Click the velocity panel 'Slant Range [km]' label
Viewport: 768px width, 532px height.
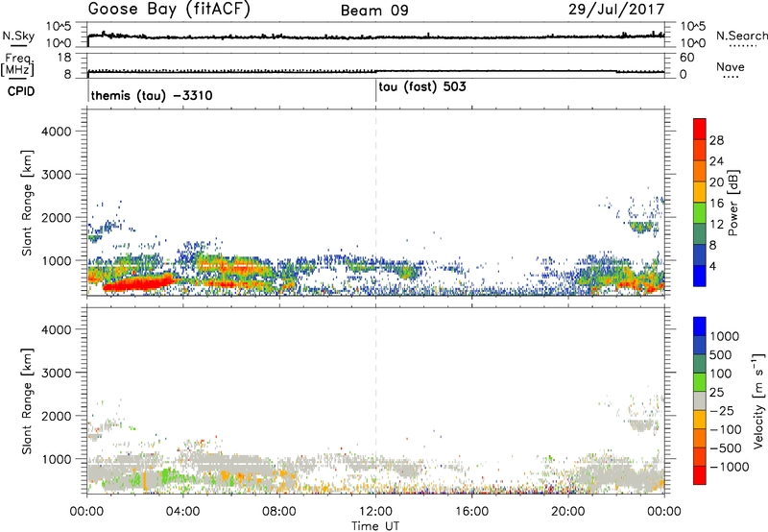(x=27, y=401)
